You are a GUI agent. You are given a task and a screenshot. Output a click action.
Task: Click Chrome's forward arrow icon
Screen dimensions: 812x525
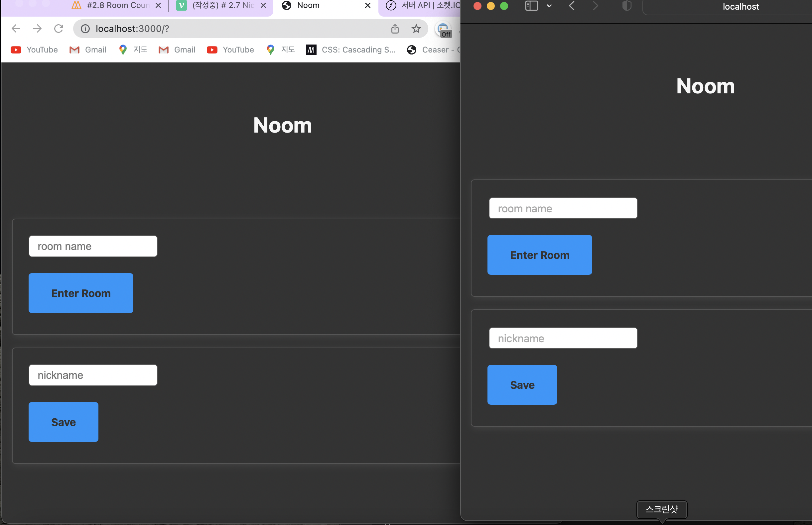tap(37, 29)
